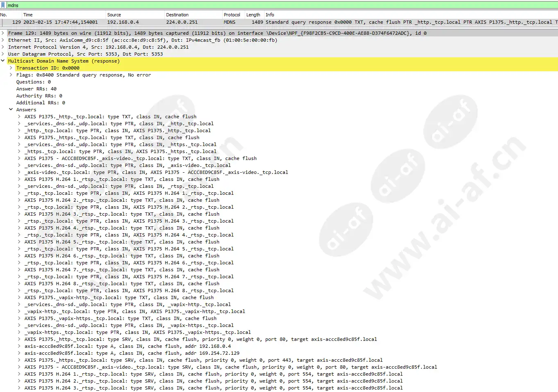Image resolution: width=558 pixels, height=392 pixels.
Task: Expand Flags 0x8400 field
Action: tap(11, 75)
